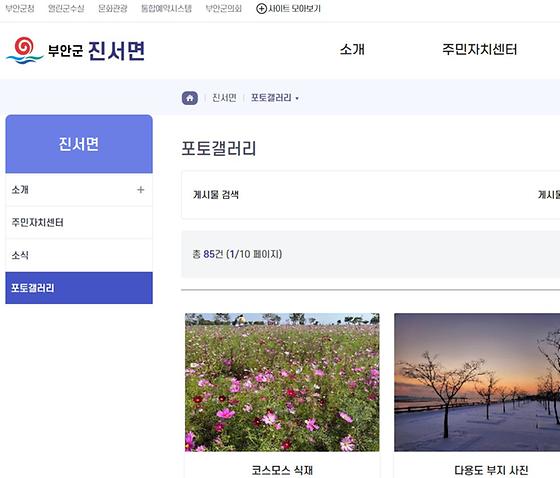The height and width of the screenshot is (478, 560).
Task: Open 주민자치센터 in the top navigation
Action: point(479,49)
